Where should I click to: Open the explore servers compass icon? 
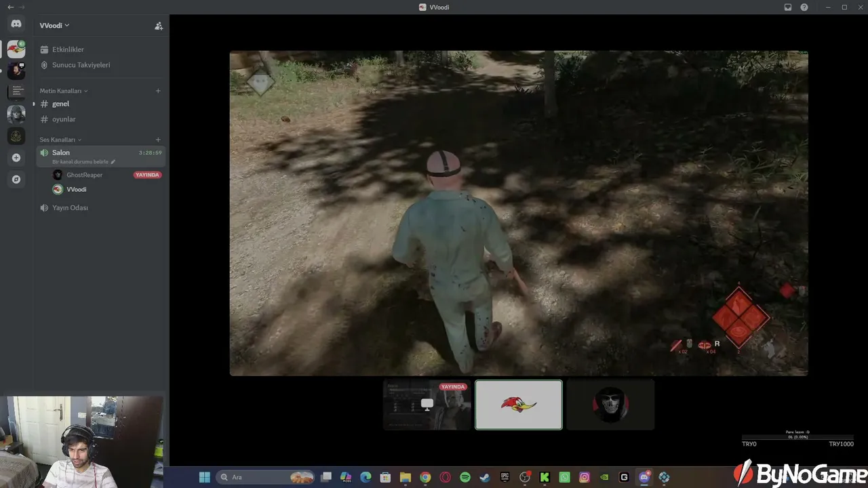tap(16, 180)
